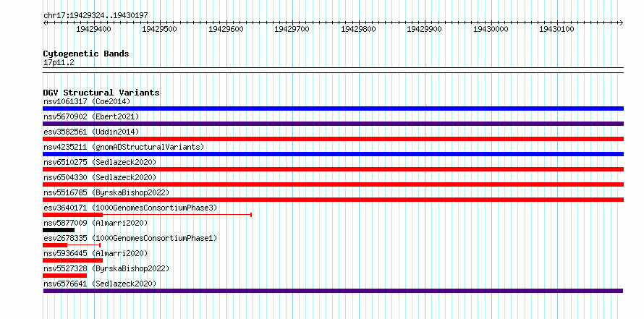Select the blue bar under nsv1061317
Image resolution: width=644 pixels, height=319 pixels.
[x=333, y=109]
